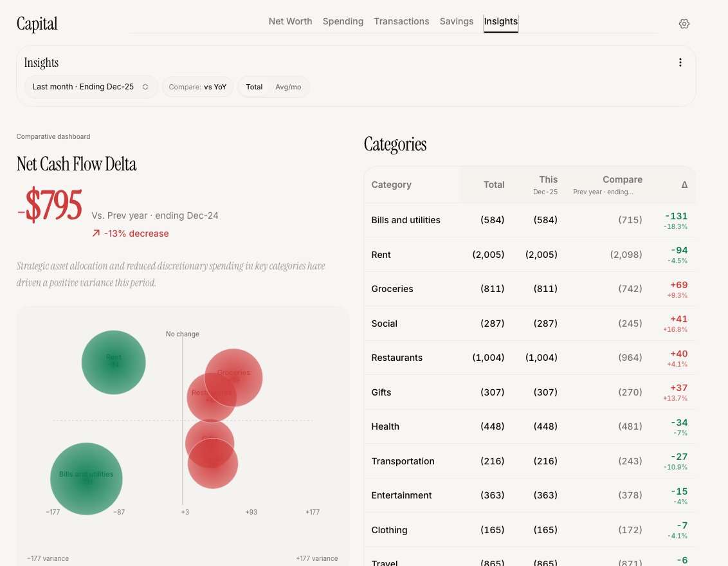Click the Bills and utilities bubble
The height and width of the screenshot is (566, 728).
[86, 479]
